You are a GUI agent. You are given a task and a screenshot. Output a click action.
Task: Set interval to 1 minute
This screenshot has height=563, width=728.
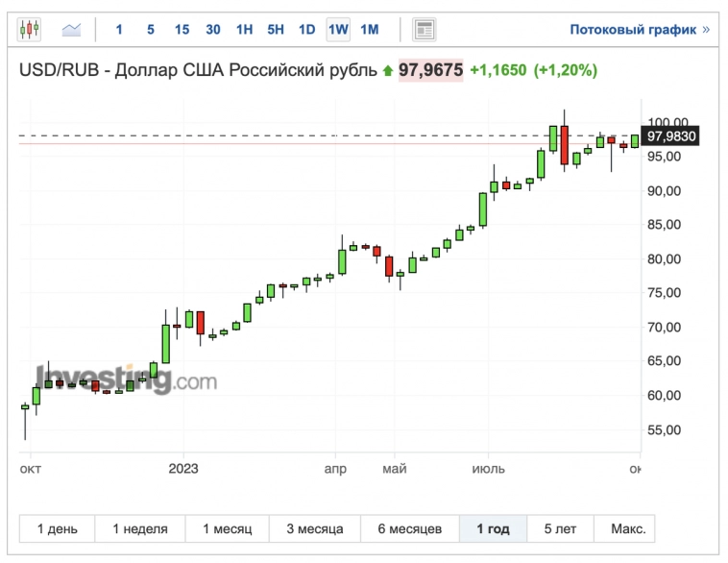119,29
